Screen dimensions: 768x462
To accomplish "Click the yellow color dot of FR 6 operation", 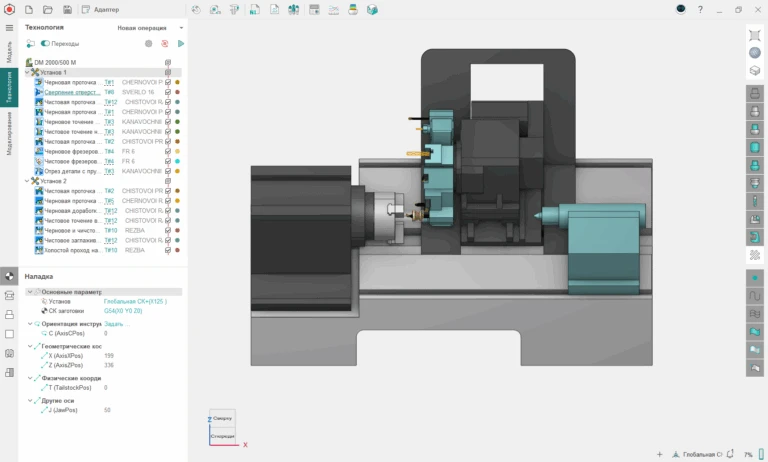I will 178,151.
